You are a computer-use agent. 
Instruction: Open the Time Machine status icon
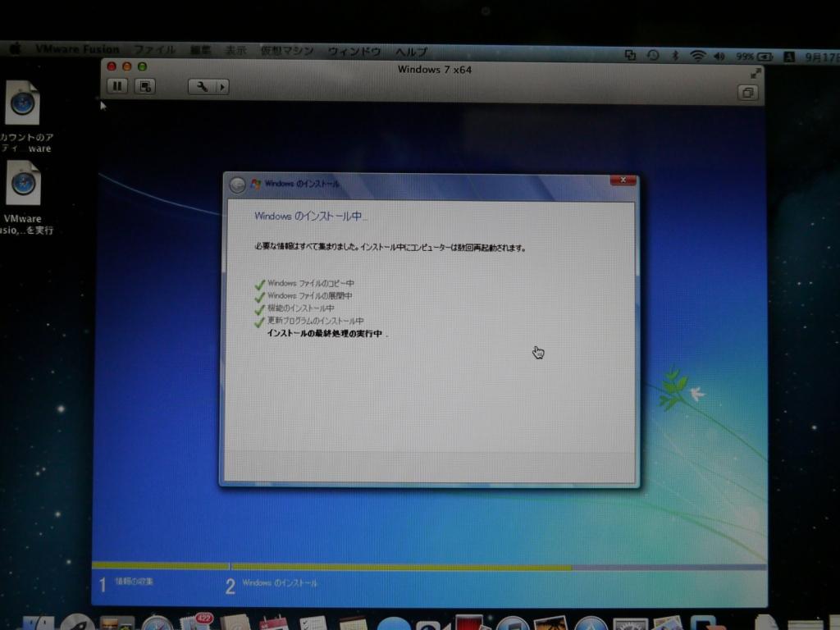coord(652,55)
